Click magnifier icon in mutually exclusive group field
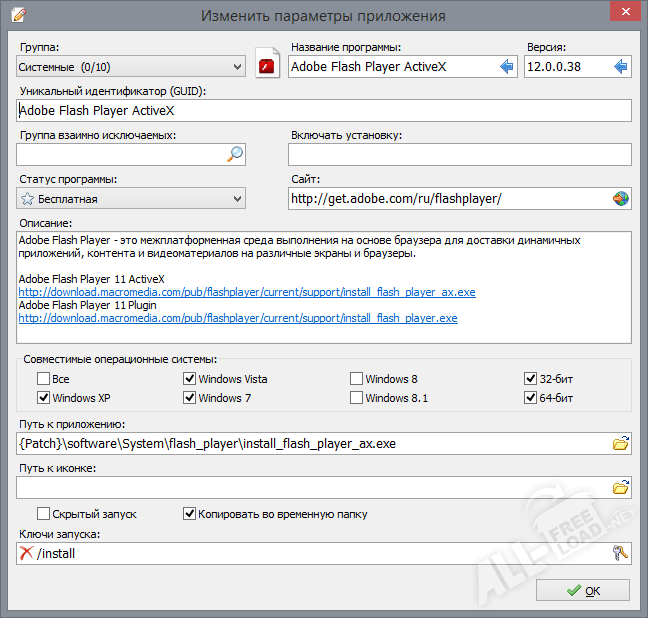 click(x=235, y=154)
